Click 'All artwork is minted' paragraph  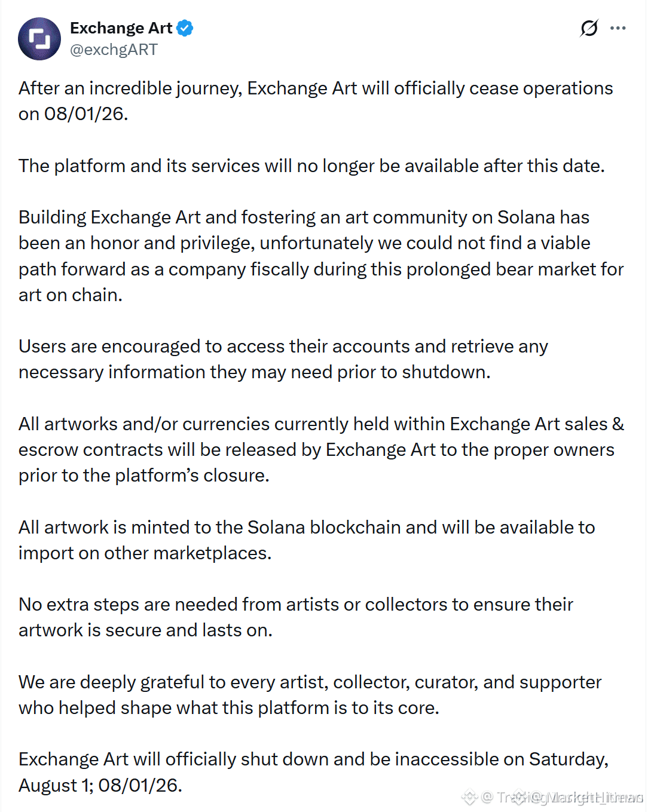pyautogui.click(x=307, y=540)
